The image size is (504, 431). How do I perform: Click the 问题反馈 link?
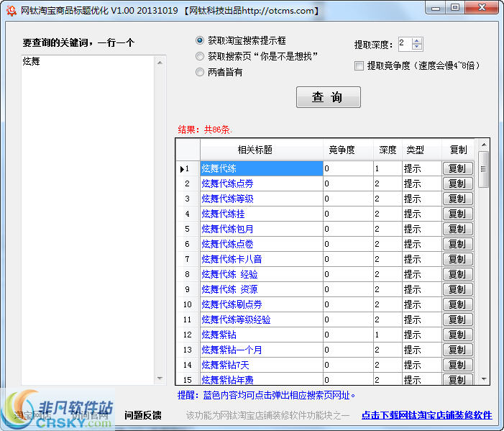pos(143,416)
